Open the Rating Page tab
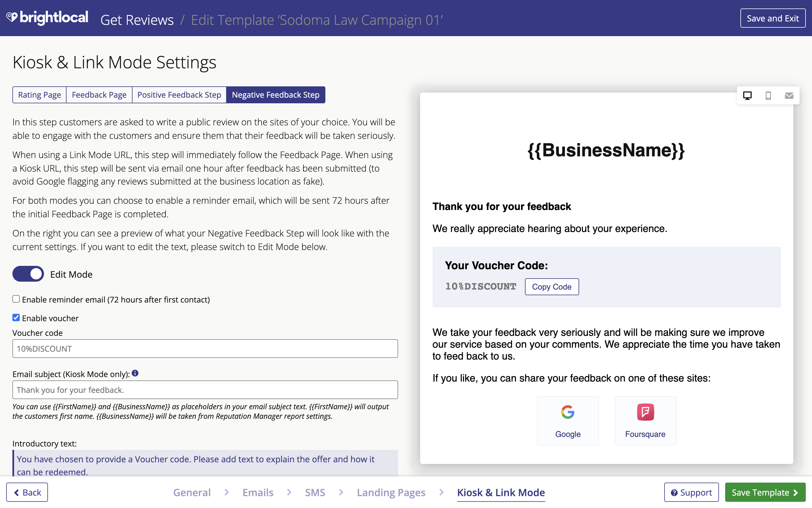812x508 pixels. pos(39,95)
